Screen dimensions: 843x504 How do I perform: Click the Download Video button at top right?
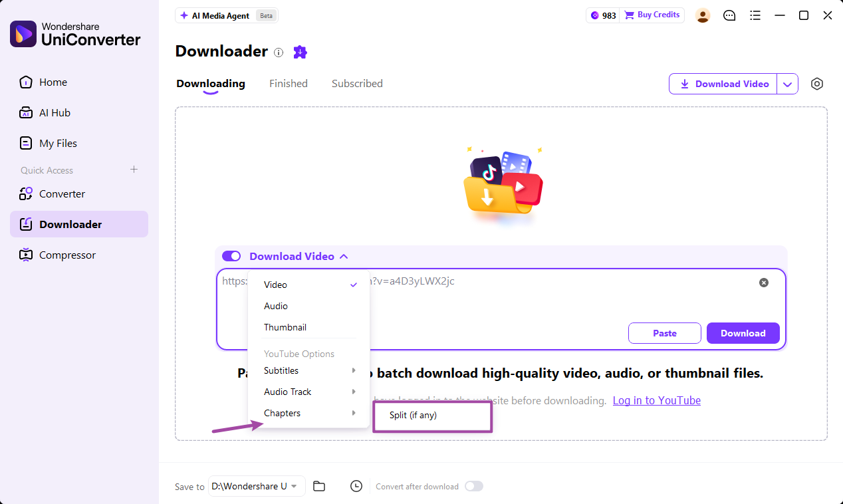coord(723,84)
